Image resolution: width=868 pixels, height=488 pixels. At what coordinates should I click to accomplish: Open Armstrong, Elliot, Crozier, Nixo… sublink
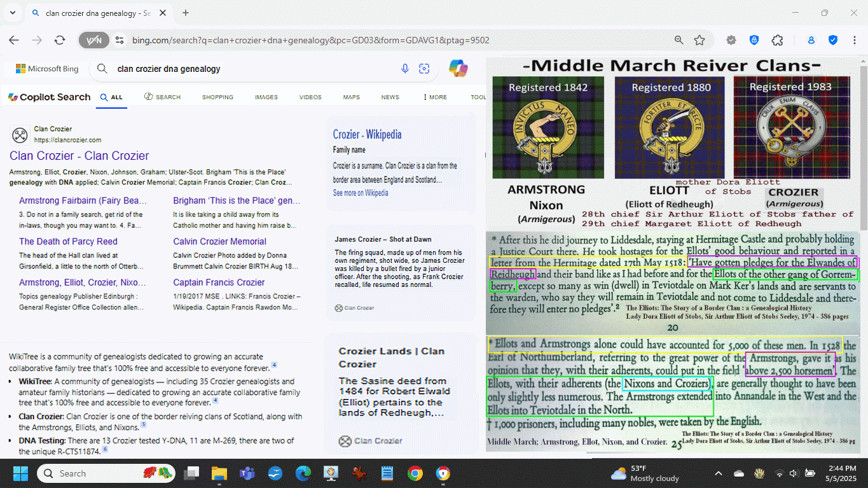pos(83,282)
